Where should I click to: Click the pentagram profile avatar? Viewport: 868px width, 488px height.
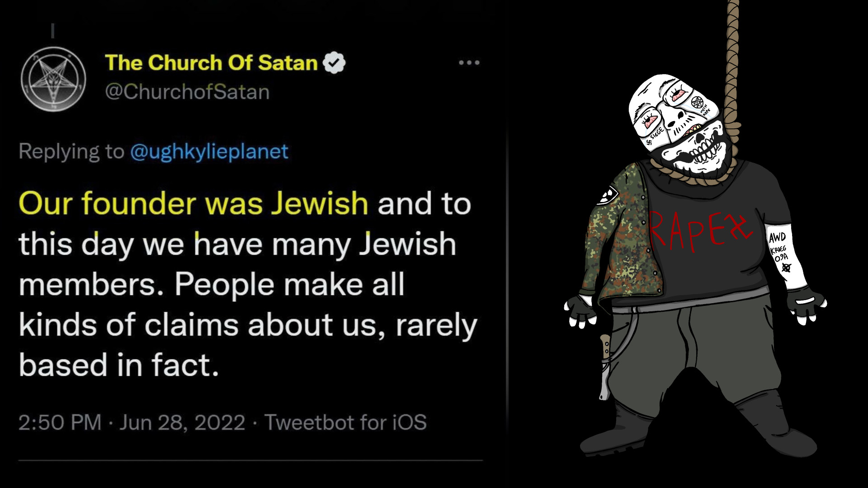click(x=53, y=79)
